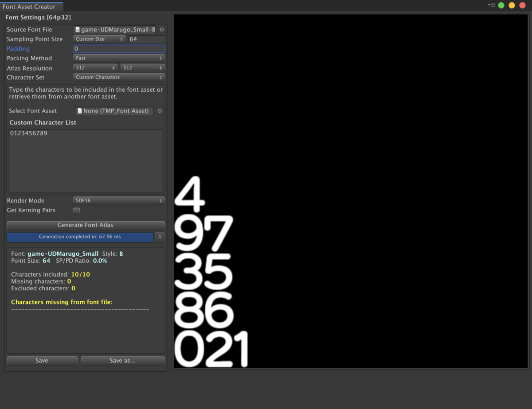
Task: Open the Atlas Resolution width dropdown
Action: coord(95,68)
